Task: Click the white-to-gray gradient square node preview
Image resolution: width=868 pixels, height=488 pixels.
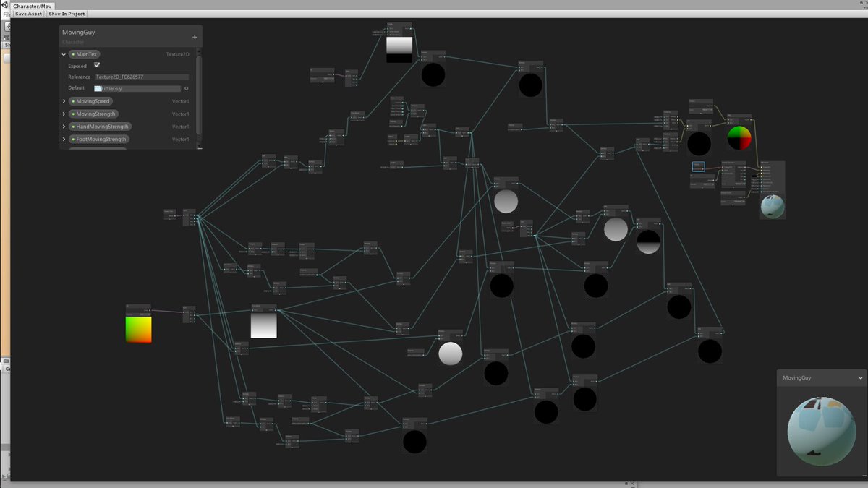Action: [264, 325]
